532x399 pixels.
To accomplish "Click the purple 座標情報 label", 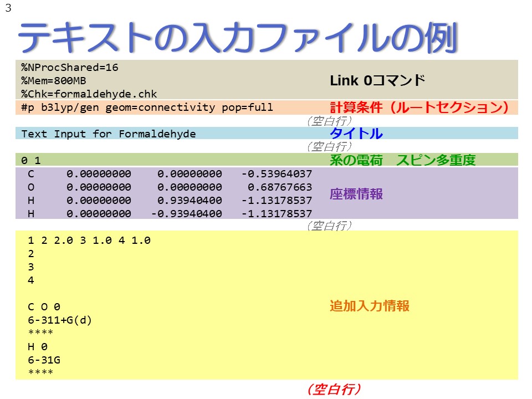I will (x=356, y=194).
